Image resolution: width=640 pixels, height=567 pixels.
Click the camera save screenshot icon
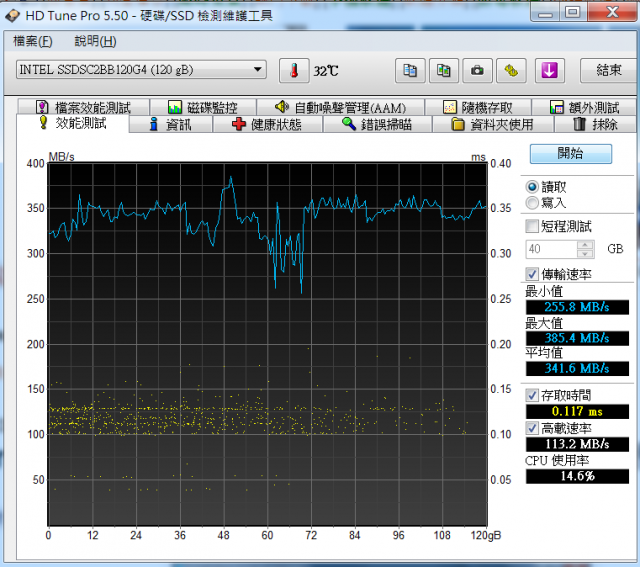(477, 71)
